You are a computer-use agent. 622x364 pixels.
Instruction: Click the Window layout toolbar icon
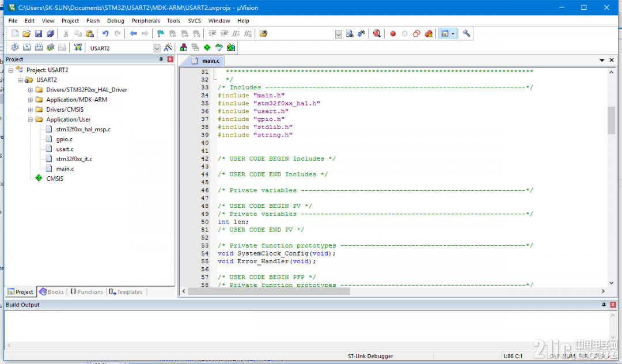point(445,34)
